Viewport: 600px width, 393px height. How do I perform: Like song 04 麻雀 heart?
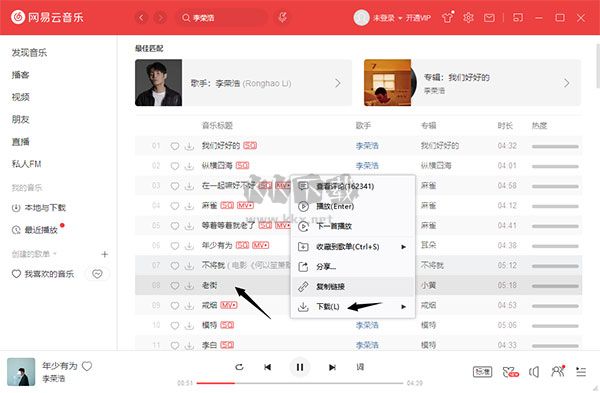pos(174,205)
